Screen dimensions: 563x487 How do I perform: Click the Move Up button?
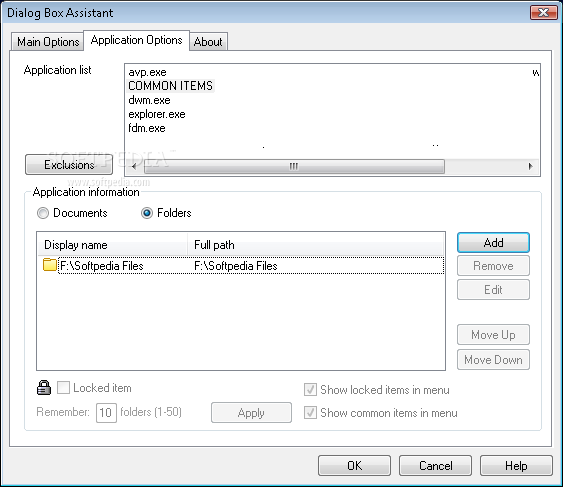pyautogui.click(x=493, y=335)
